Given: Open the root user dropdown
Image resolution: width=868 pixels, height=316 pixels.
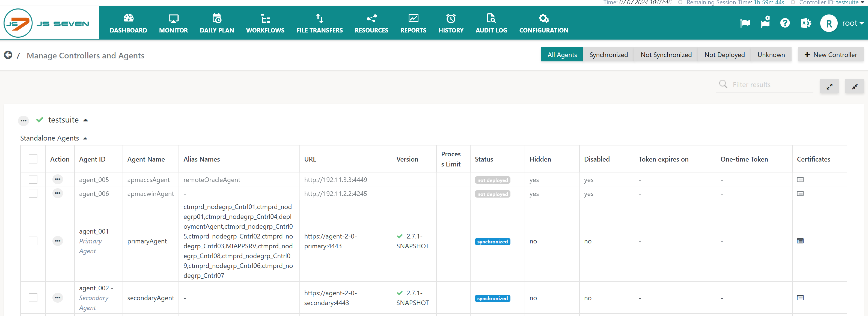Looking at the screenshot, I should pos(852,23).
